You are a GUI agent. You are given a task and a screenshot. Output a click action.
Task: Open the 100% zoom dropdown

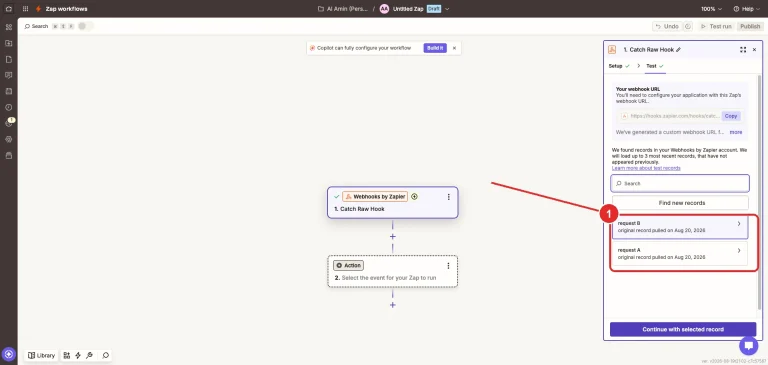pyautogui.click(x=711, y=9)
